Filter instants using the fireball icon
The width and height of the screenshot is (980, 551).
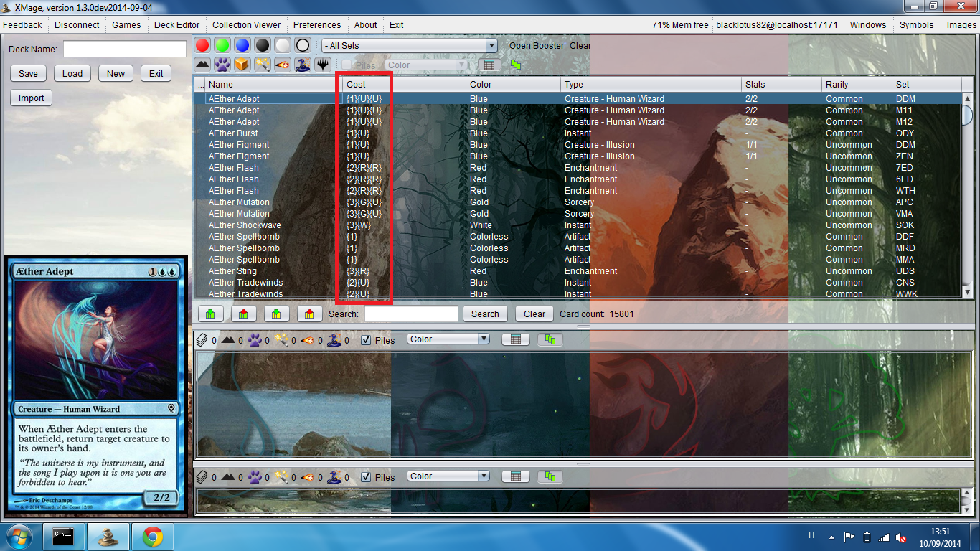(283, 65)
